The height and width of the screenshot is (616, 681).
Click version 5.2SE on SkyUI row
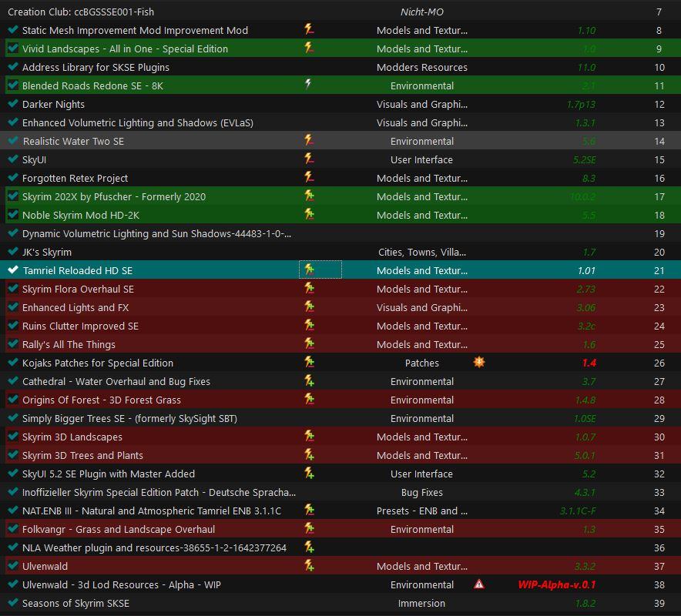(585, 160)
